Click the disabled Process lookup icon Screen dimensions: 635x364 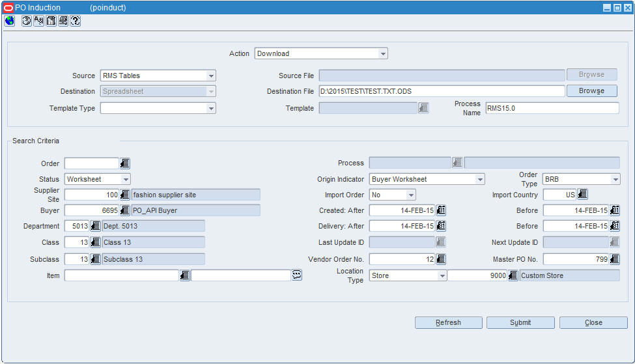click(457, 163)
